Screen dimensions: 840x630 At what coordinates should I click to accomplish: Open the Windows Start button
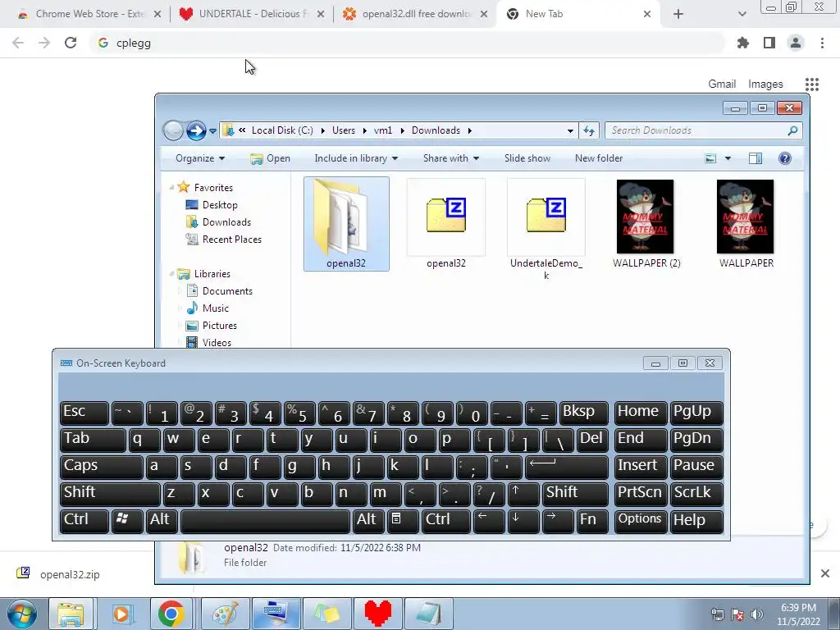tap(21, 614)
